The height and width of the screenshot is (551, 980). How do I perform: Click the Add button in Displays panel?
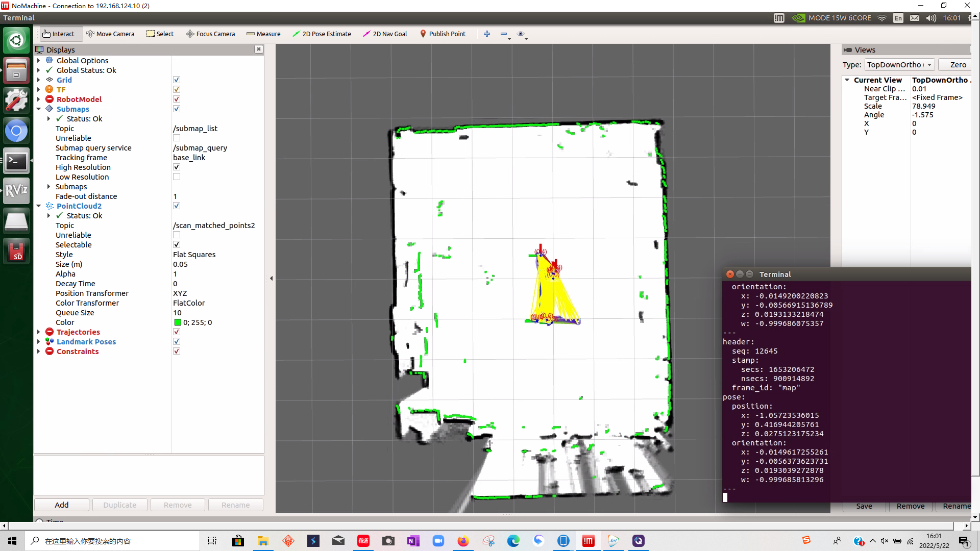pos(61,505)
